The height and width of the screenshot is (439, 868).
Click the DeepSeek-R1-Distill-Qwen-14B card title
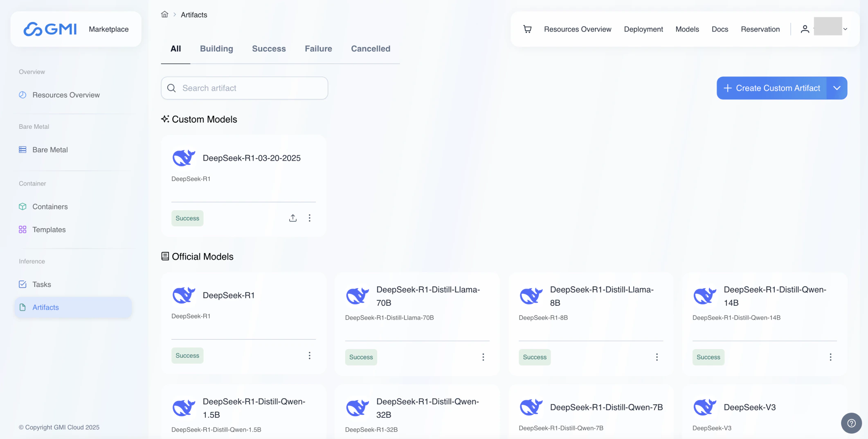775,296
